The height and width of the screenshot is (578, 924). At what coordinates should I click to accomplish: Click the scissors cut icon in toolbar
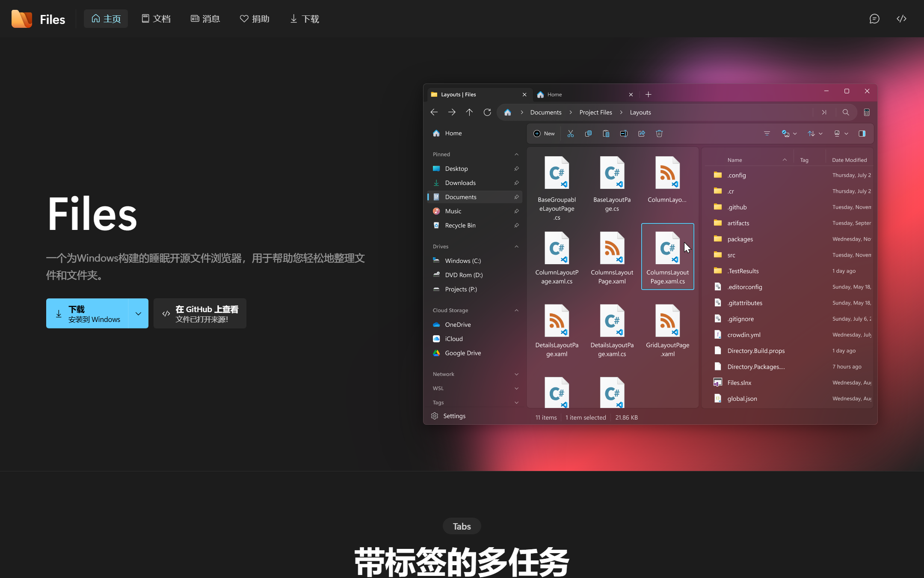tap(571, 134)
